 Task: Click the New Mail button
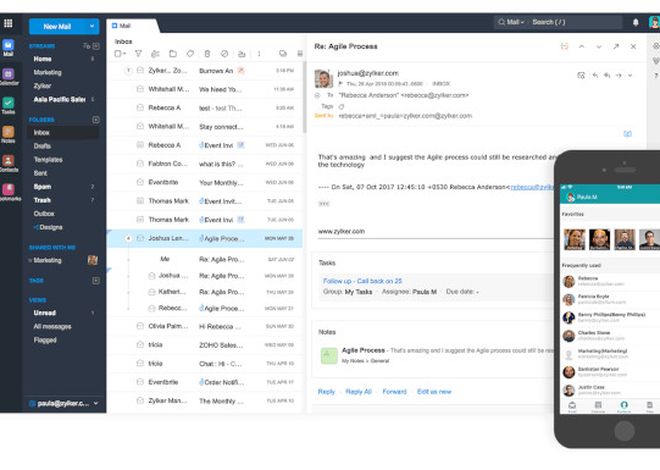pos(57,26)
